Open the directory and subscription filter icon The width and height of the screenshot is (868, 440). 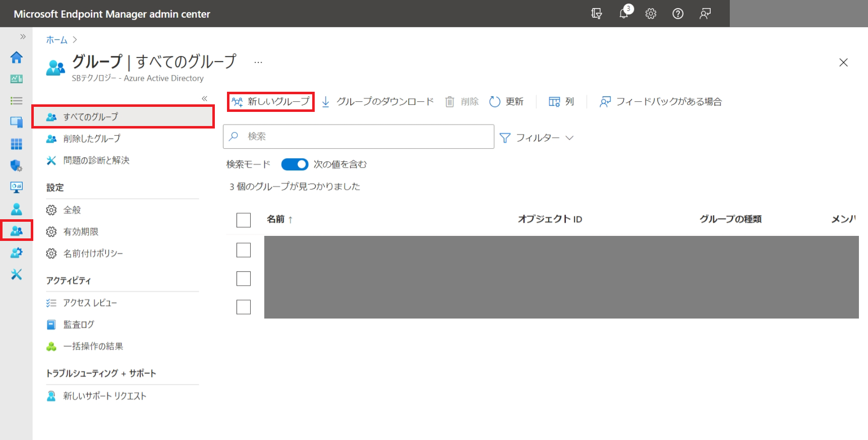tap(597, 14)
